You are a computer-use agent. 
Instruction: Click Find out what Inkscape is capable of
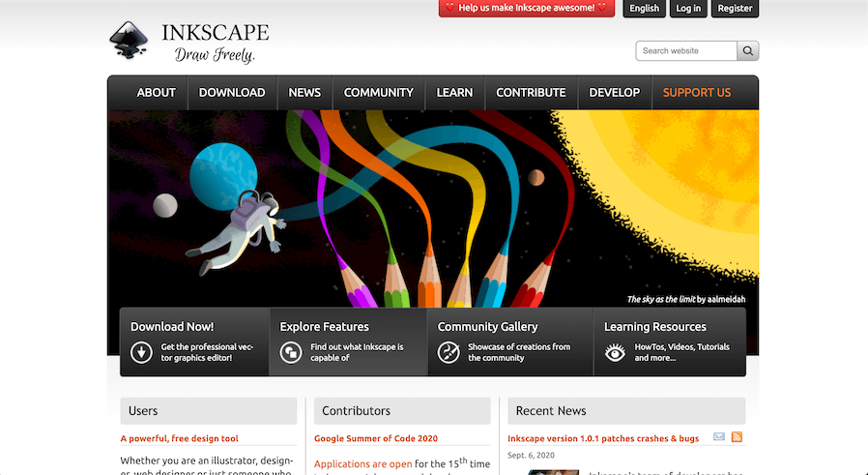click(357, 352)
